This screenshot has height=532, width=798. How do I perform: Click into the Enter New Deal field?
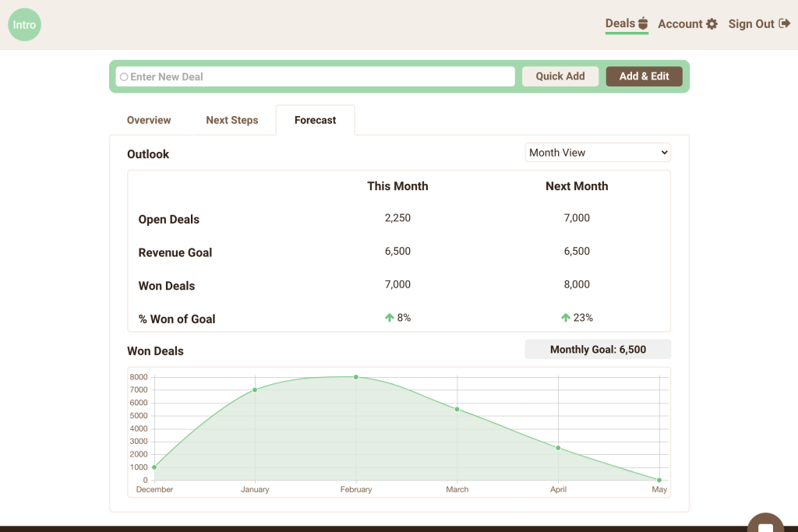click(315, 77)
